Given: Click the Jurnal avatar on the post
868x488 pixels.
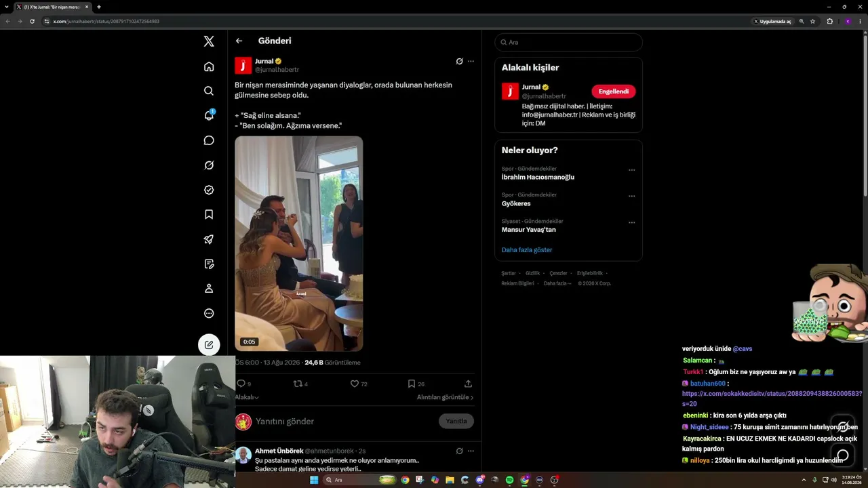Looking at the screenshot, I should (243, 65).
